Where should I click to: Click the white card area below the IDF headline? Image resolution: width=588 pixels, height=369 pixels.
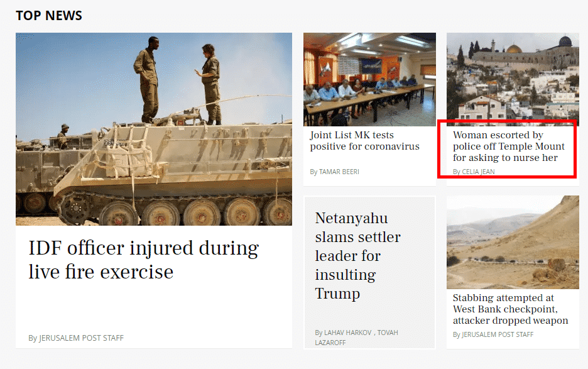click(154, 308)
